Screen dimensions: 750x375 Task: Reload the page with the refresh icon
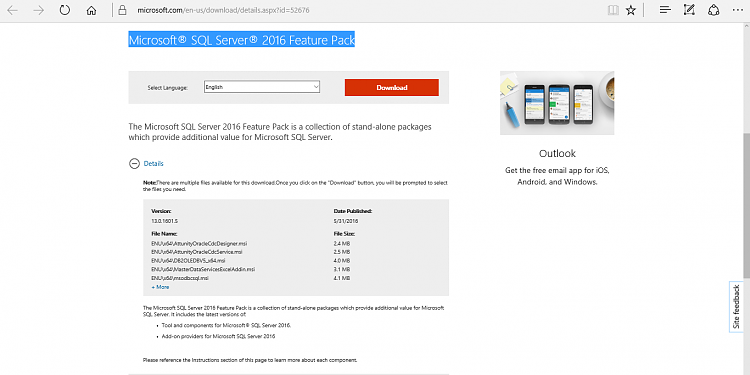click(x=65, y=10)
